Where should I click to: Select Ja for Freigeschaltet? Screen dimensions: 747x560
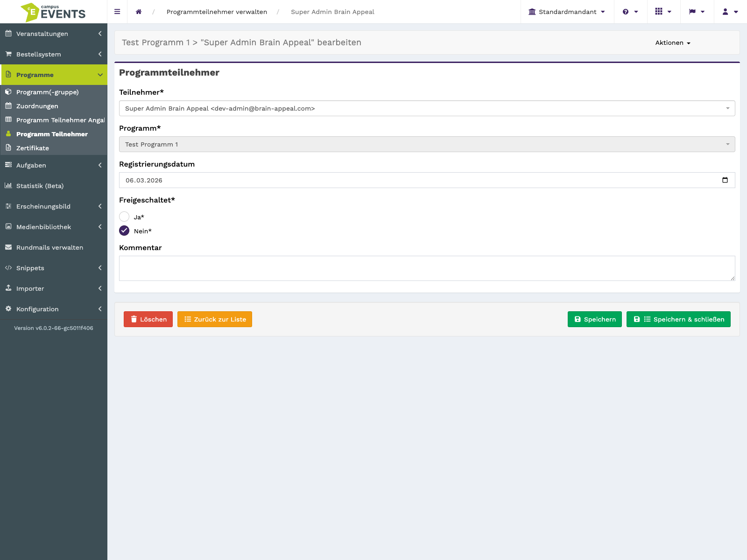click(x=124, y=217)
